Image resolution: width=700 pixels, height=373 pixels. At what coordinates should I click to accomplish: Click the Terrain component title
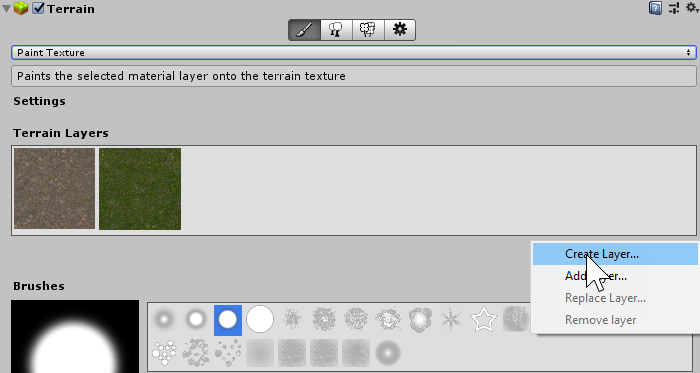(x=71, y=8)
